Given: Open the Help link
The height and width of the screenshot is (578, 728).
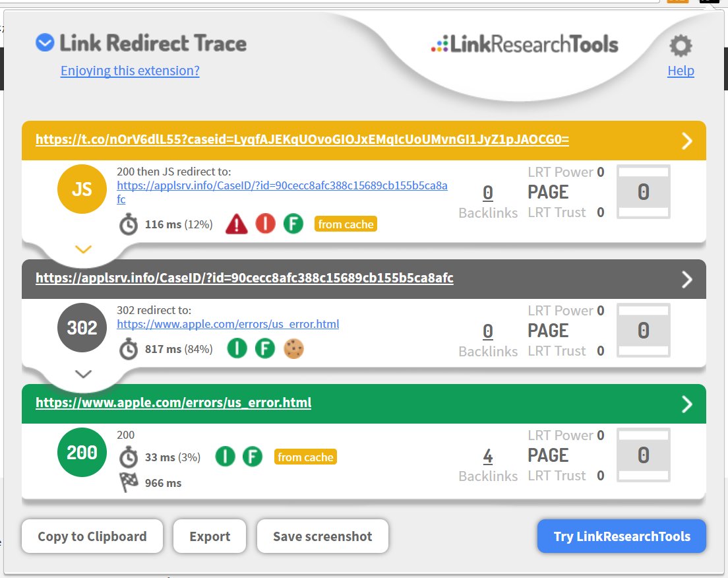Looking at the screenshot, I should tap(681, 71).
